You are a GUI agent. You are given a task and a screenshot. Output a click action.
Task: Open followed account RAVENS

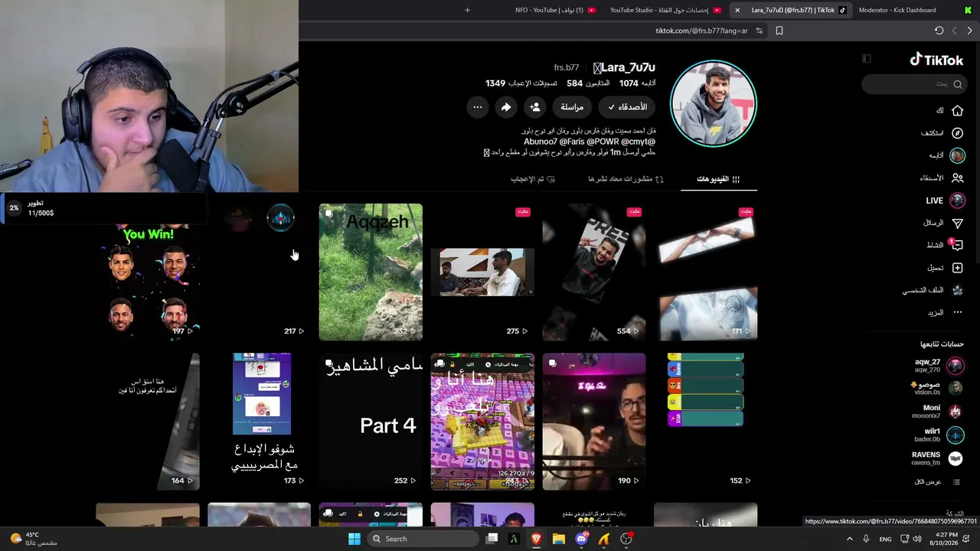(936, 458)
